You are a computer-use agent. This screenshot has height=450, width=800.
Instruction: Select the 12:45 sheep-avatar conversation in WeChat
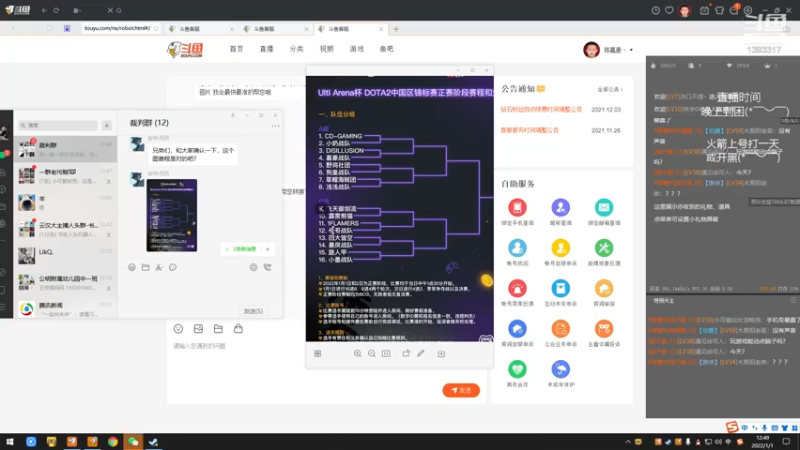coord(65,202)
